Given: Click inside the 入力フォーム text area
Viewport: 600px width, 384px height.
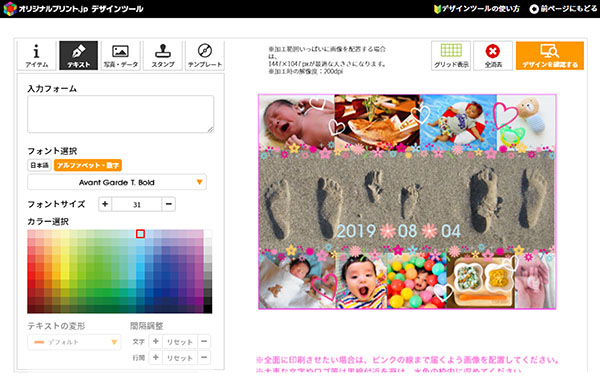Looking at the screenshot, I should point(121,114).
